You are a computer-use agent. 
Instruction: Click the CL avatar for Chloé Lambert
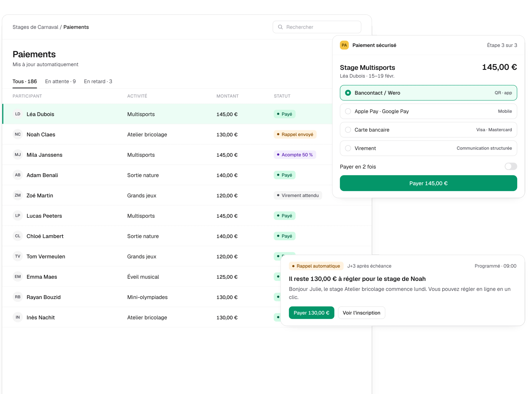point(18,236)
